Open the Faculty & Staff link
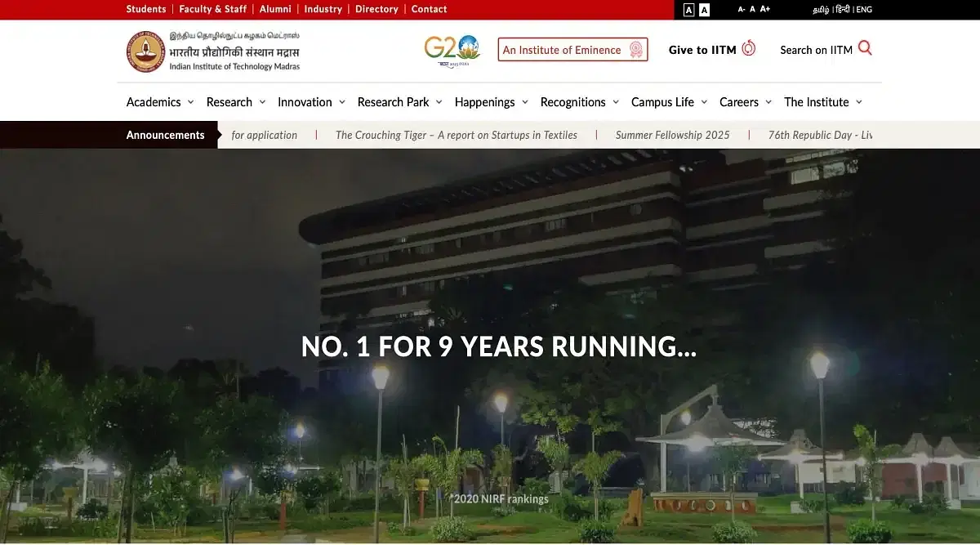The image size is (980, 545). click(x=213, y=9)
